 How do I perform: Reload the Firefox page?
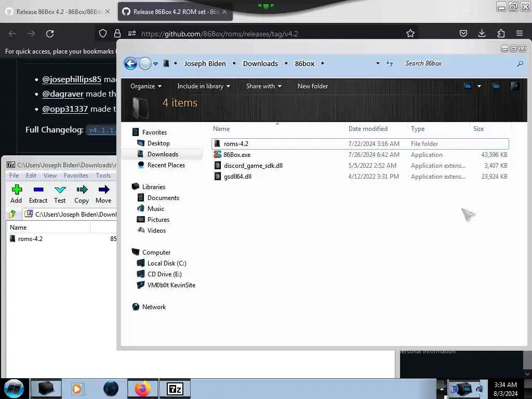[x=50, y=34]
